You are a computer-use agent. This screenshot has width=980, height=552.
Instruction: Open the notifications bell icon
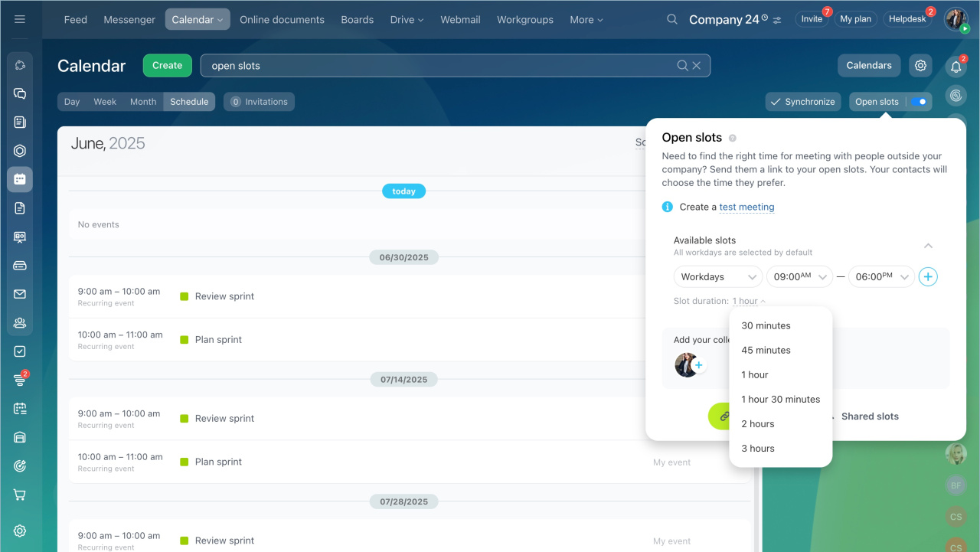955,67
